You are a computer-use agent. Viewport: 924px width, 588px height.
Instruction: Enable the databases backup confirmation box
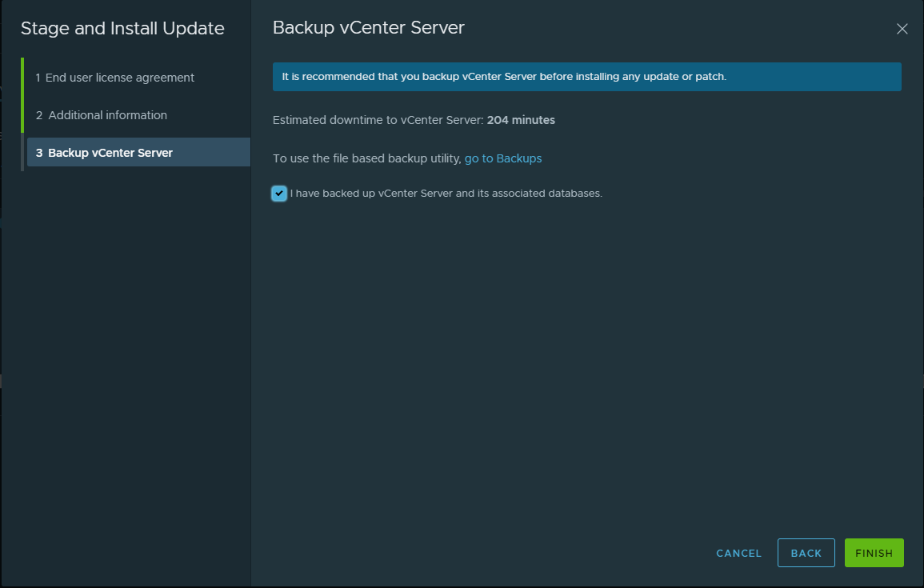coord(279,193)
